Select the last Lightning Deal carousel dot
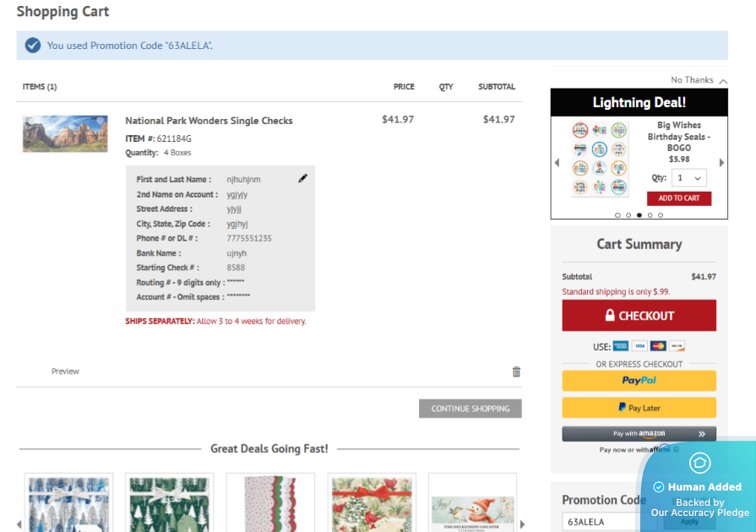 (x=661, y=215)
